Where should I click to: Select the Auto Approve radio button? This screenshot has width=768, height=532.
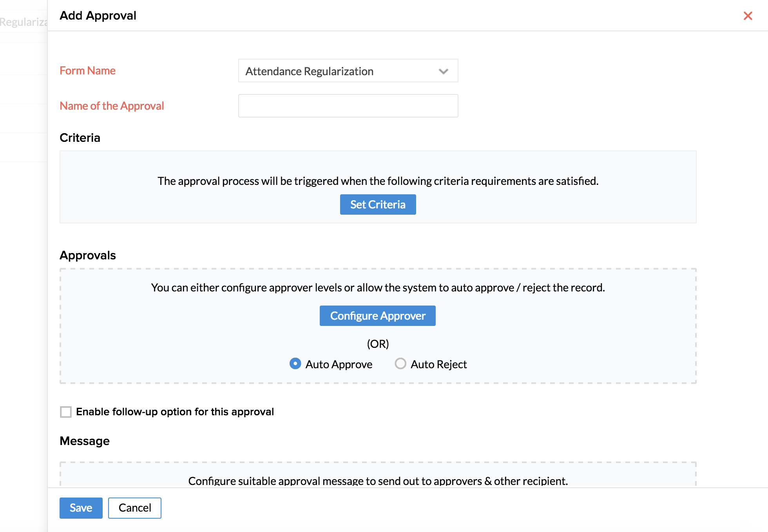click(295, 364)
